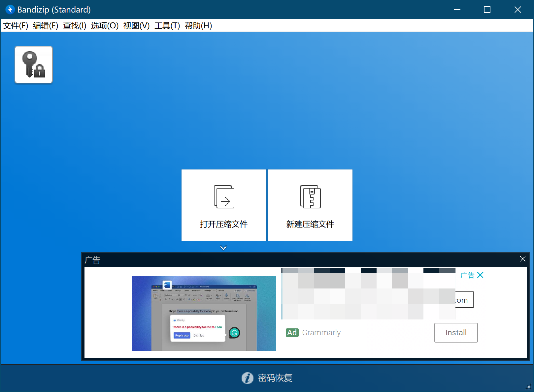Image resolution: width=534 pixels, height=392 pixels.
Task: Minimize the Bandizip window
Action: point(457,10)
